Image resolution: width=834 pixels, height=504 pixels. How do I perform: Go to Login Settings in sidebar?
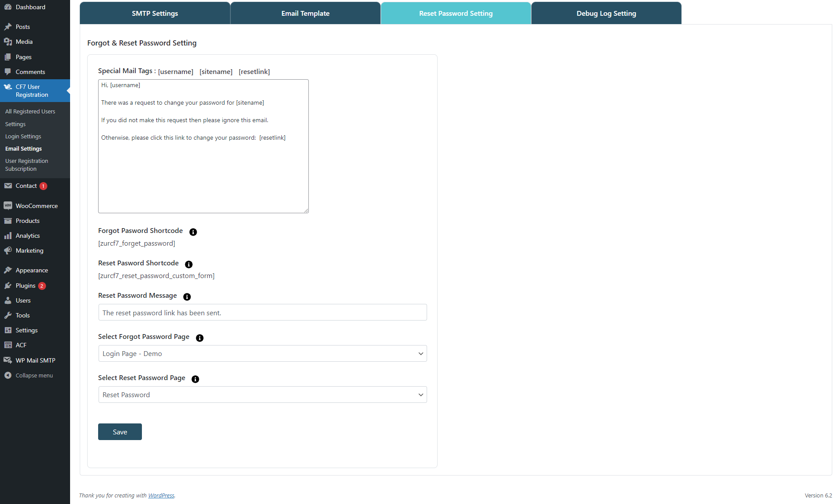23,137
